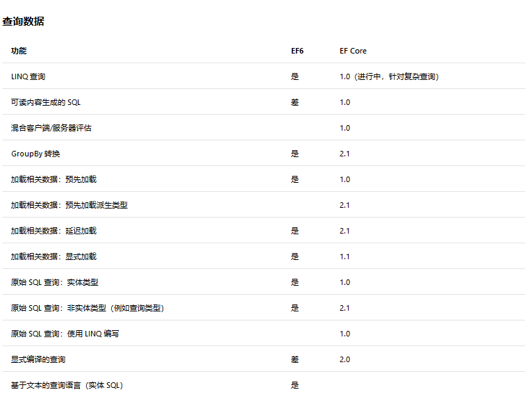Click the 加载相关数据：延迟加载 row label

53,231
